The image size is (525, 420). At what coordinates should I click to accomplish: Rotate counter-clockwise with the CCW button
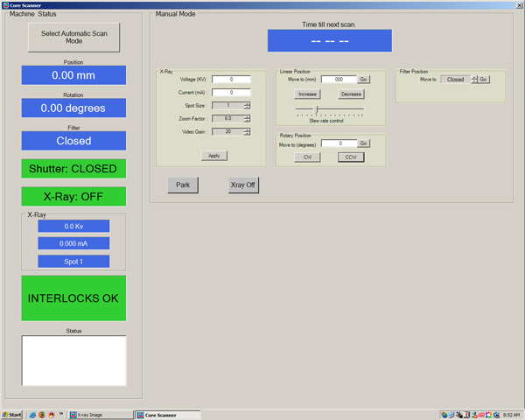351,157
